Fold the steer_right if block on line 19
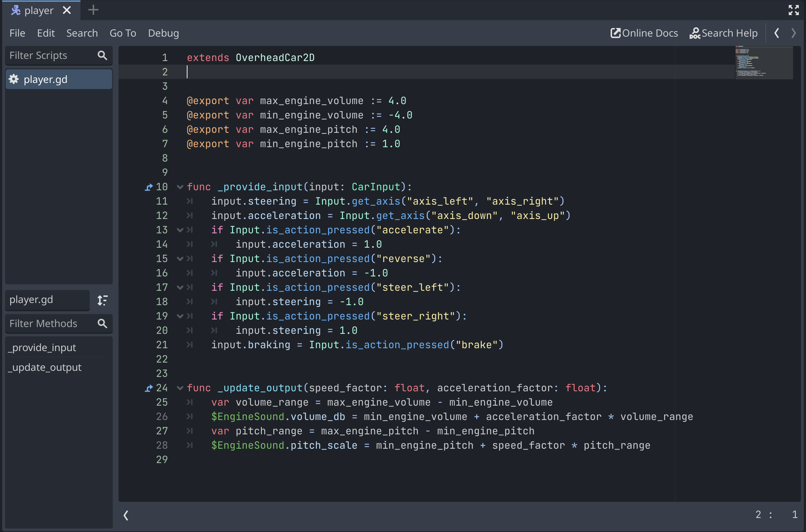806x532 pixels. point(180,316)
